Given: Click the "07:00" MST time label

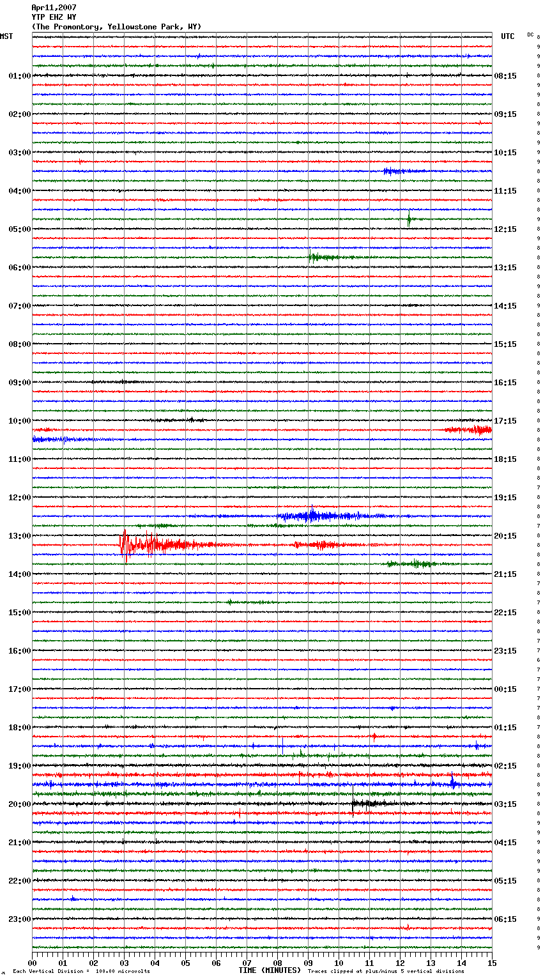Looking at the screenshot, I should point(20,306).
